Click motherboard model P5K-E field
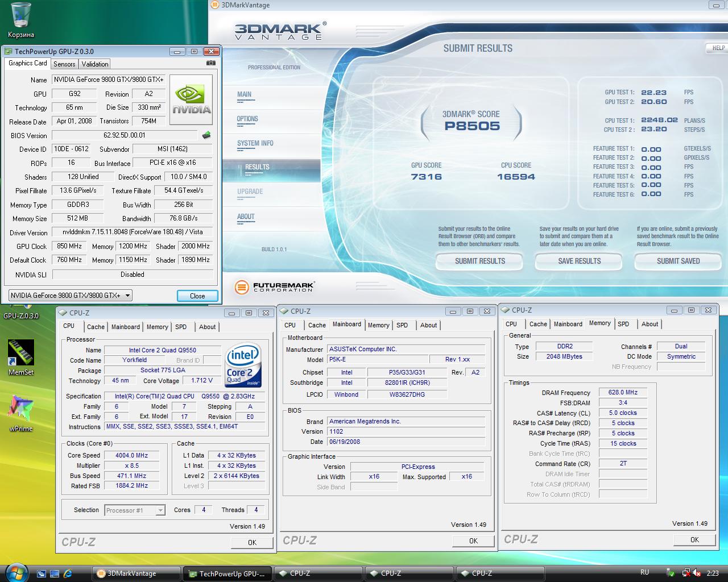The image size is (728, 582). (378, 359)
